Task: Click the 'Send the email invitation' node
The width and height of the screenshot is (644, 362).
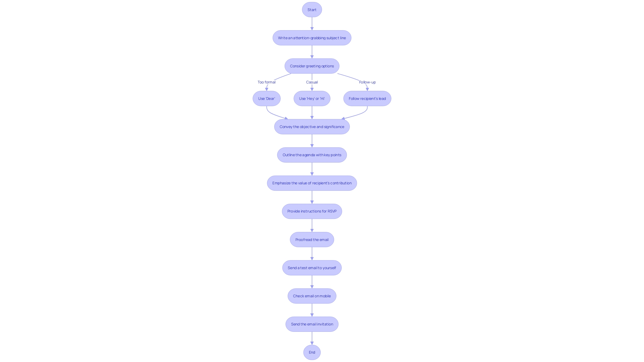Action: pyautogui.click(x=312, y=324)
